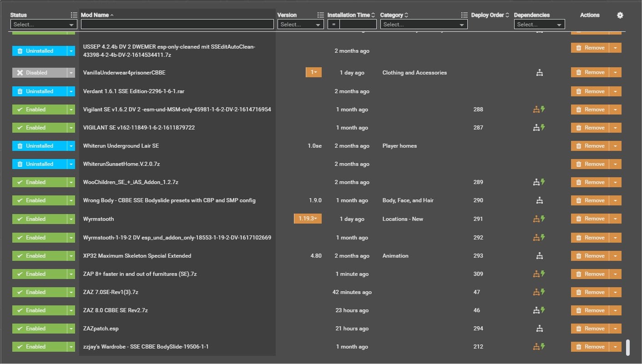Click dependency icon for zzjay's Wardrobe row
This screenshot has height=364, width=642.
tap(539, 347)
